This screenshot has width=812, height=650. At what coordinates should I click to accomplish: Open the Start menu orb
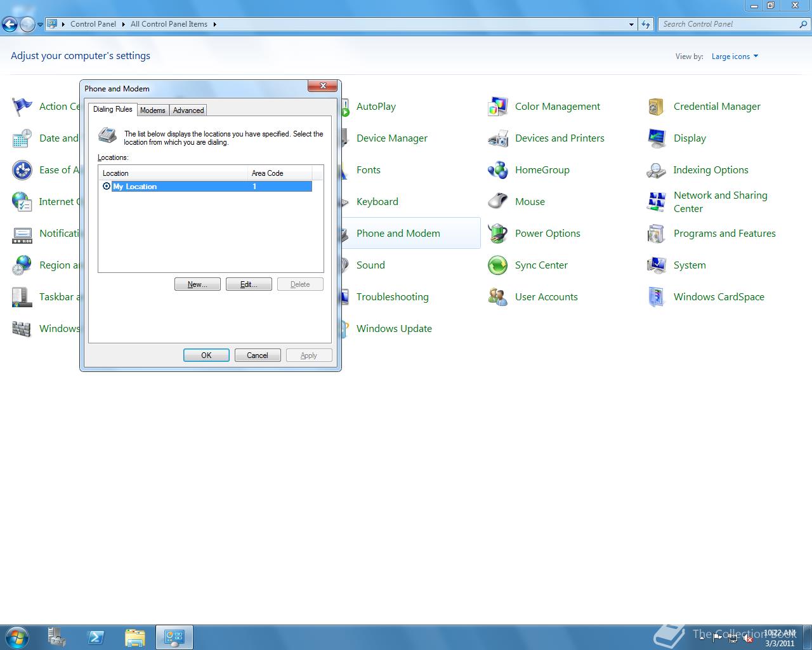point(17,637)
